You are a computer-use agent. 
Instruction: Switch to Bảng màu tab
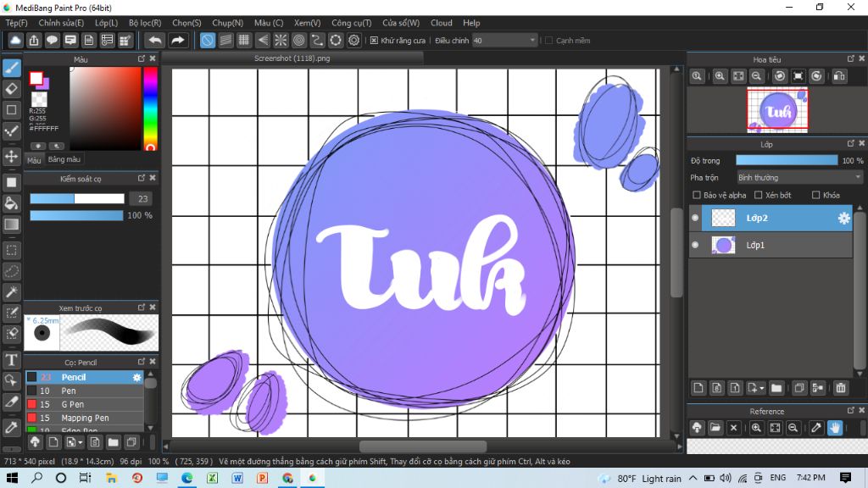(x=64, y=159)
